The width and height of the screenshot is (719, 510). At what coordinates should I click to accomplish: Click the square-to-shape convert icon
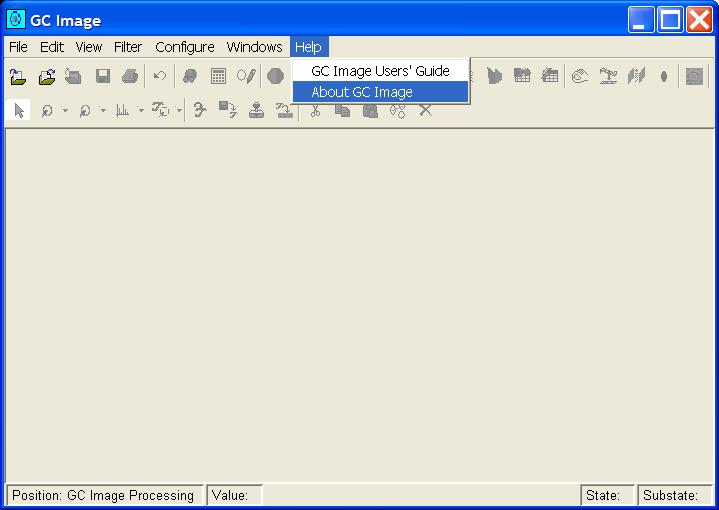coord(228,110)
